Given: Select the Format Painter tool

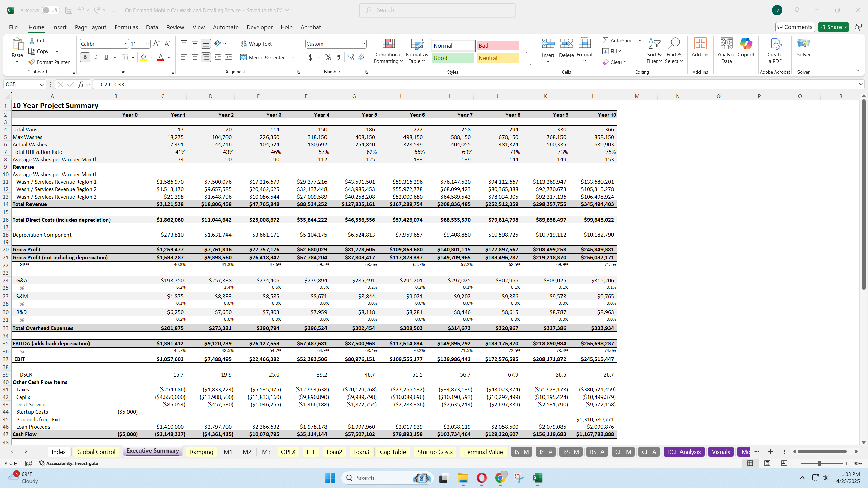Looking at the screenshot, I should coord(49,62).
